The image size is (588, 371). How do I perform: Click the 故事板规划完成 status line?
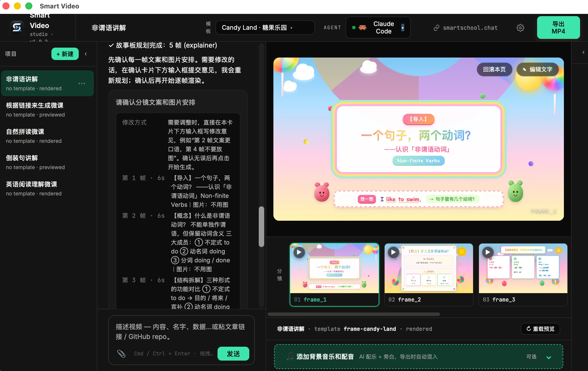pos(163,45)
